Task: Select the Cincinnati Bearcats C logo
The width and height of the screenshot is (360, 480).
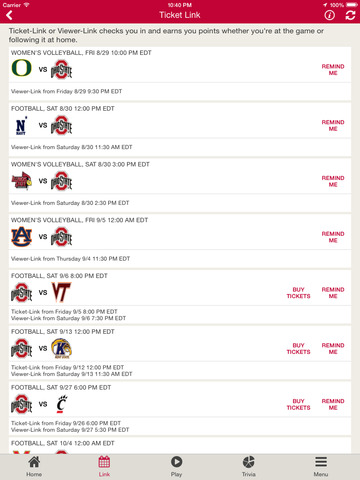Action: coord(61,404)
